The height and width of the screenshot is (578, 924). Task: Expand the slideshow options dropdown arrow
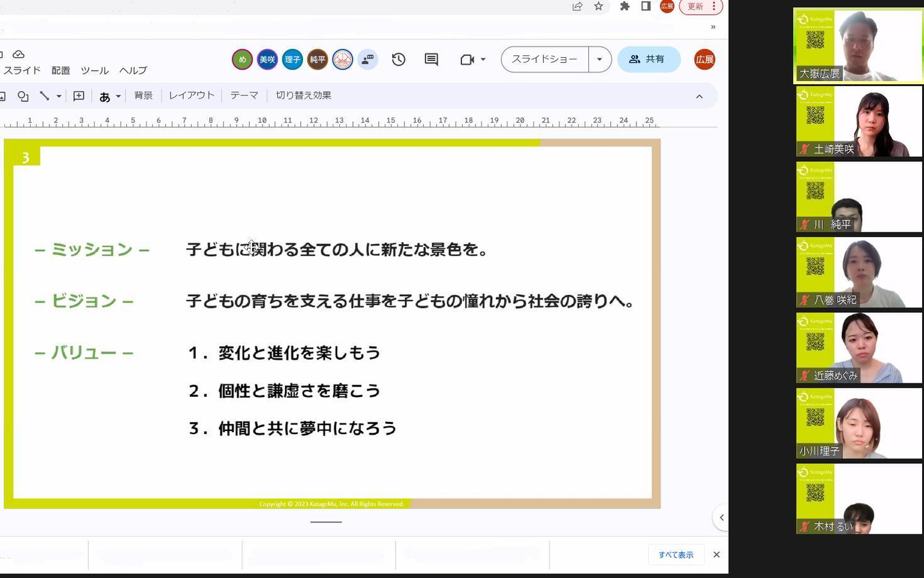point(599,60)
